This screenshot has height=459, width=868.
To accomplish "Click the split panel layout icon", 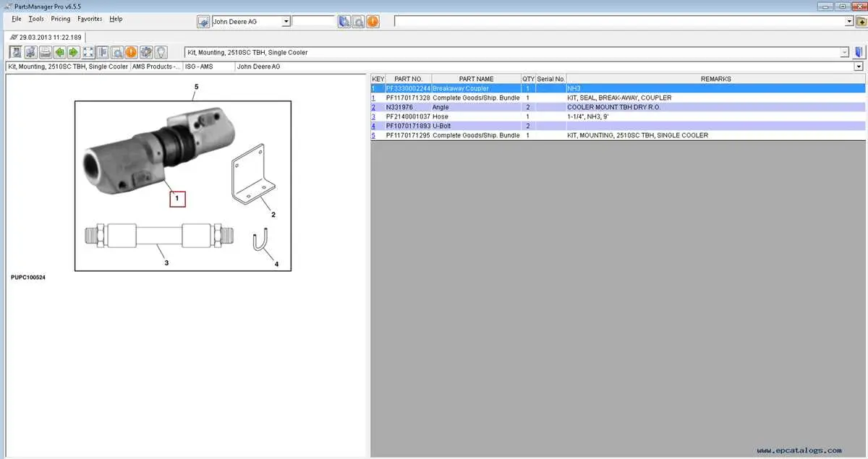I will pyautogui.click(x=103, y=52).
